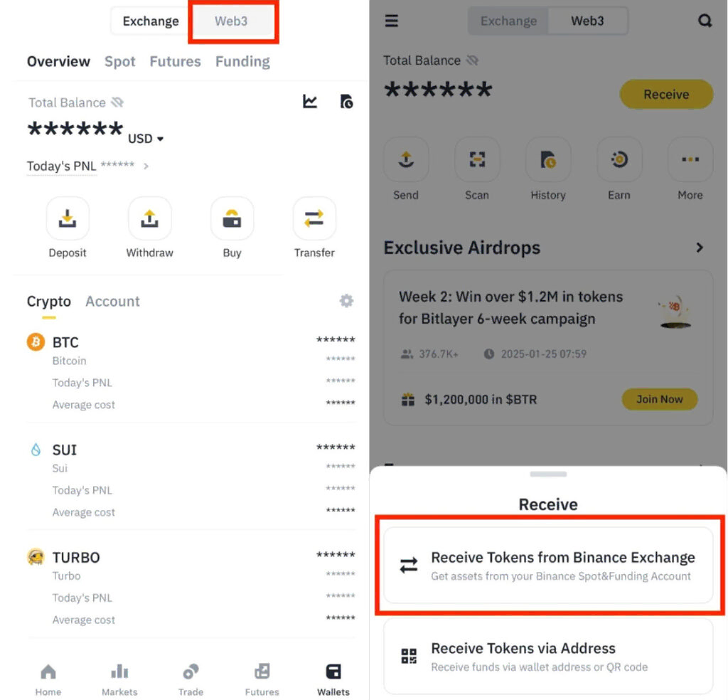728x700 pixels.
Task: Toggle balance visibility eye on Web3 screen
Action: (x=472, y=60)
